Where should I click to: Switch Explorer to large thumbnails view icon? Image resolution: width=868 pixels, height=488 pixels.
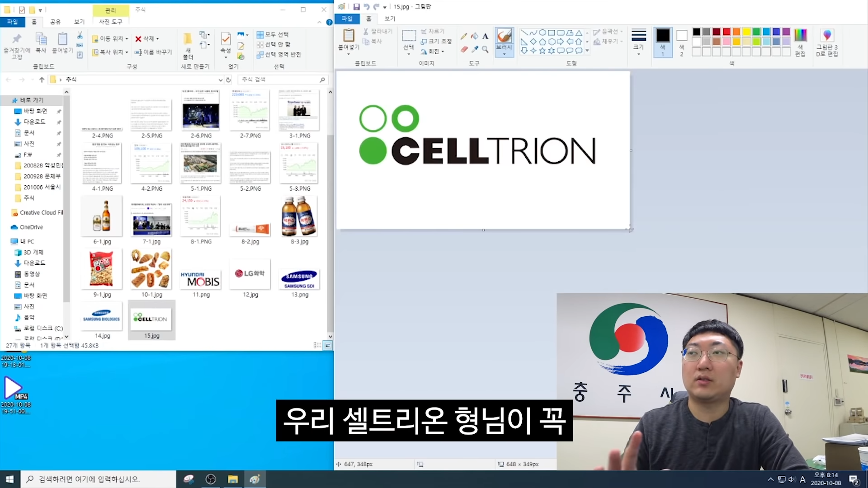pos(328,346)
